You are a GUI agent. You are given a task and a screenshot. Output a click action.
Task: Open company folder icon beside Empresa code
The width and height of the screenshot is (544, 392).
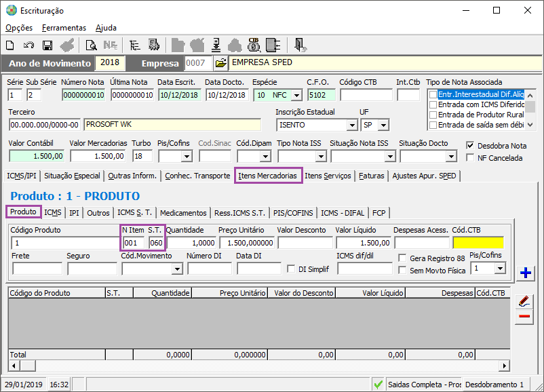click(220, 63)
